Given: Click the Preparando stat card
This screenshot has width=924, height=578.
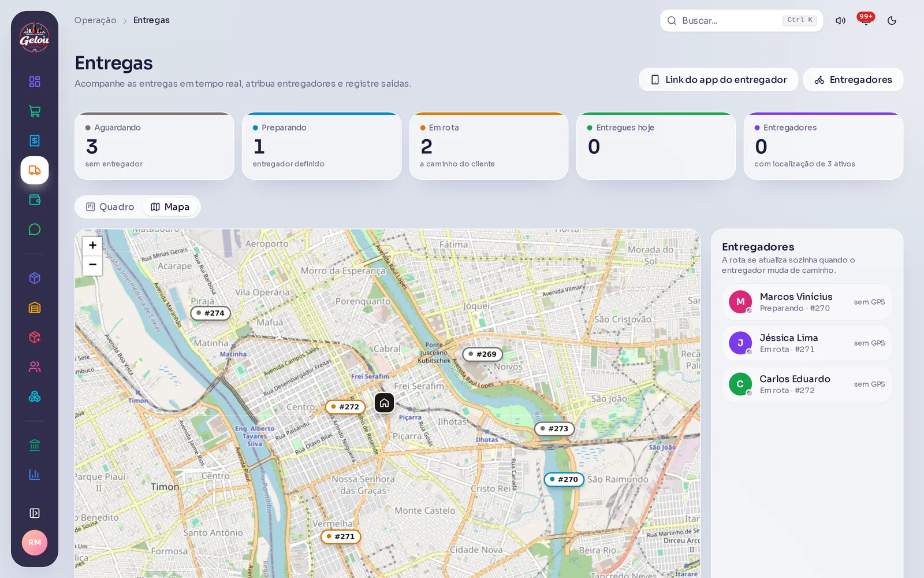Looking at the screenshot, I should pyautogui.click(x=322, y=146).
